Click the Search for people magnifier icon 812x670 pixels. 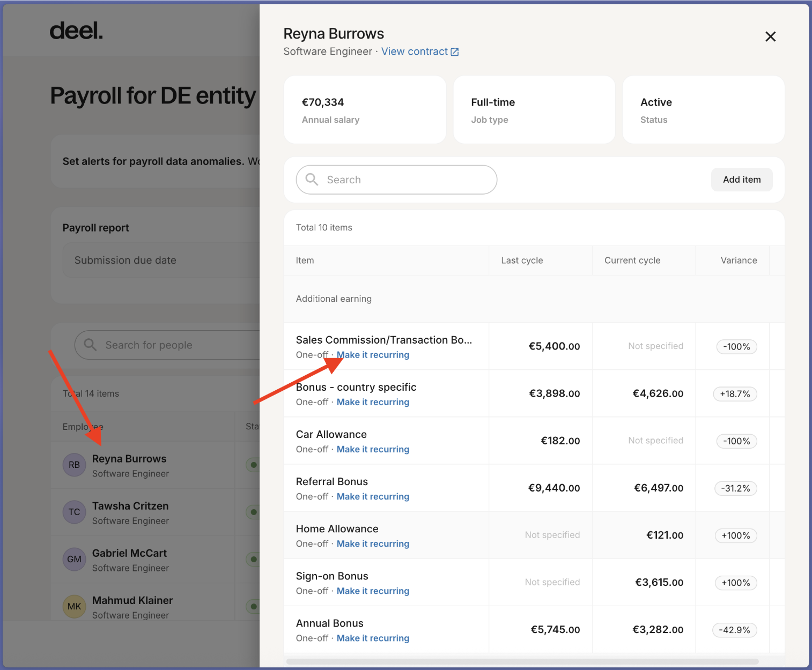pos(90,345)
